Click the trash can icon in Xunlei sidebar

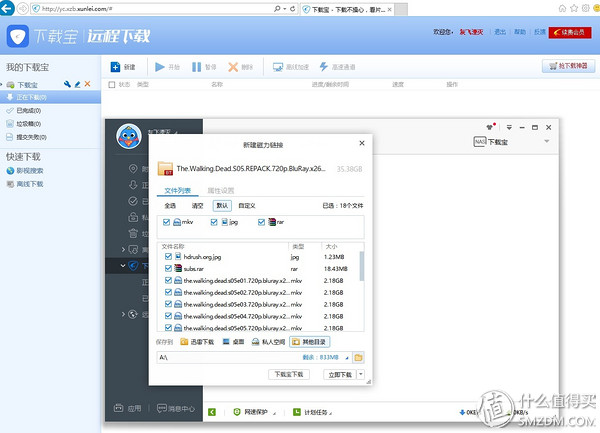pyautogui.click(x=133, y=233)
